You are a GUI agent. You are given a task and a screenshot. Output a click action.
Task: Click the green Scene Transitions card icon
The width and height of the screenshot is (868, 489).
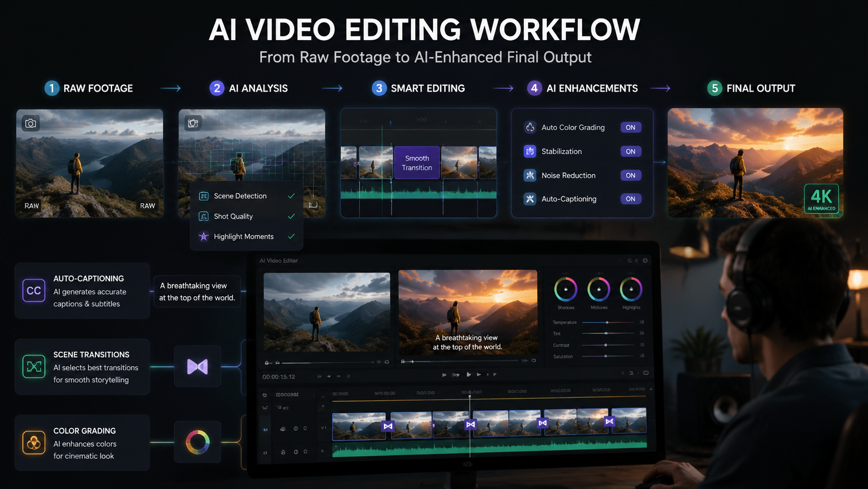tap(34, 366)
